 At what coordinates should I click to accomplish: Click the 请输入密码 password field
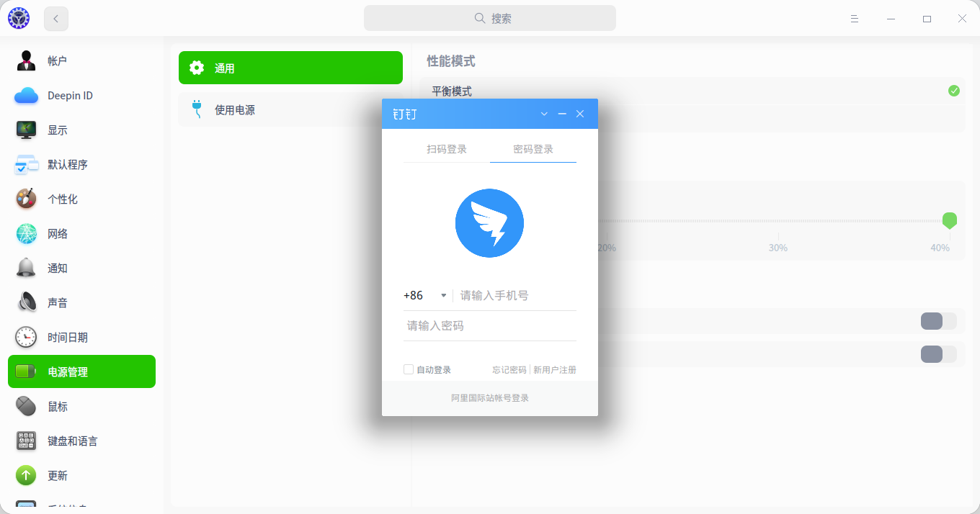click(490, 326)
